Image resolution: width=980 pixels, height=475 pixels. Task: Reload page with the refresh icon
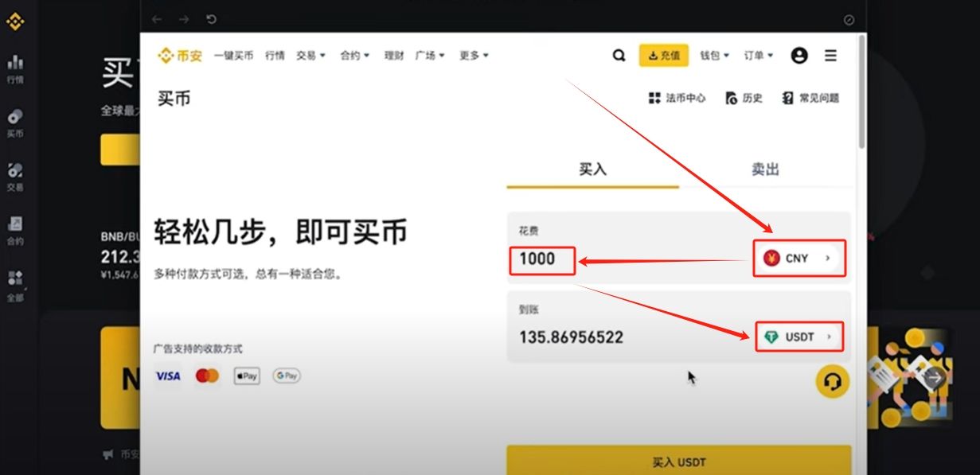point(211,19)
